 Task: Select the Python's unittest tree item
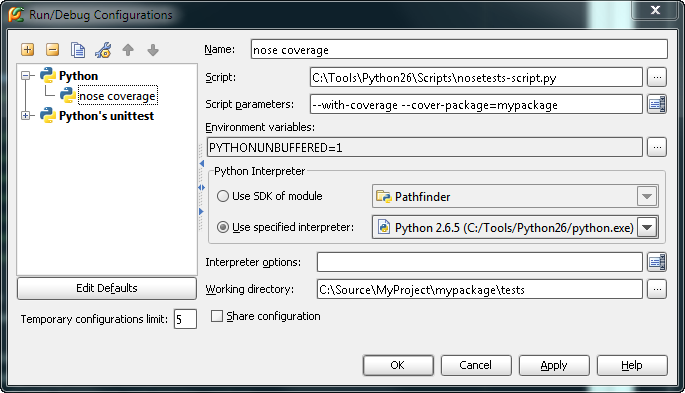[106, 116]
